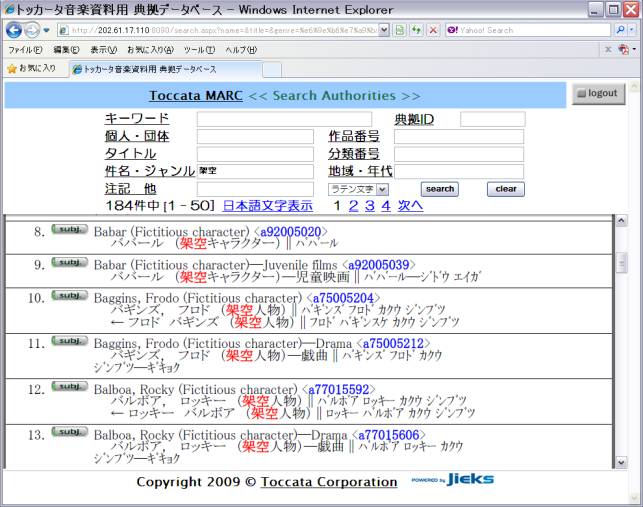Click the logout button
Screen dimensions: 643x507
click(598, 94)
